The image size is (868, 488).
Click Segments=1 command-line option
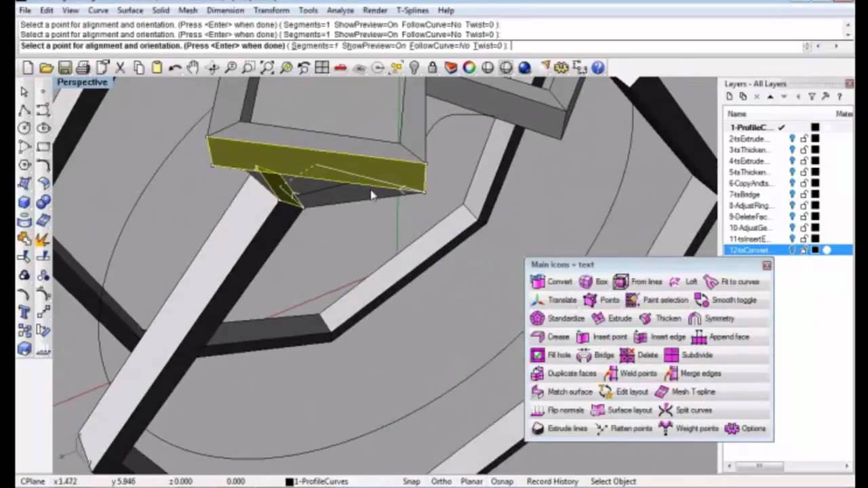[x=315, y=46]
